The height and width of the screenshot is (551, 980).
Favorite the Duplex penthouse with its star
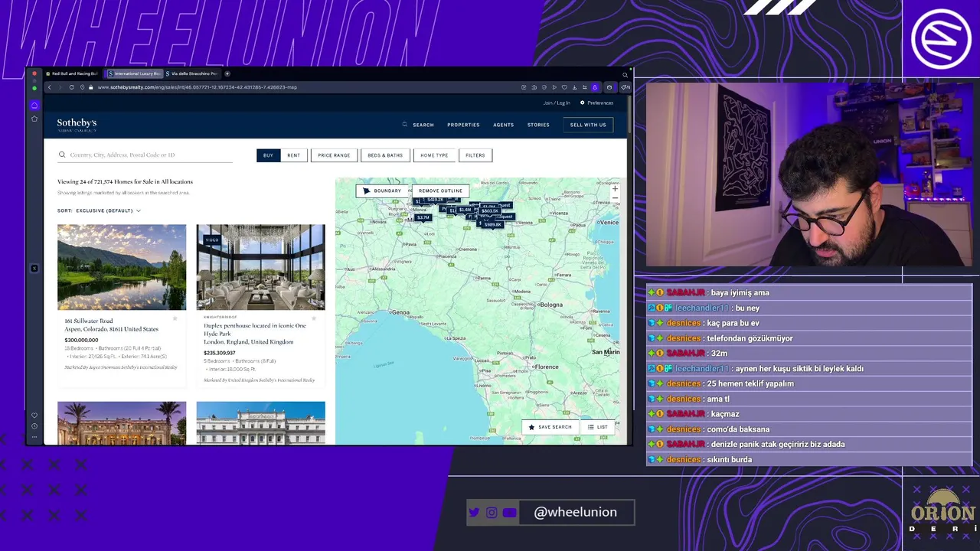(x=314, y=318)
